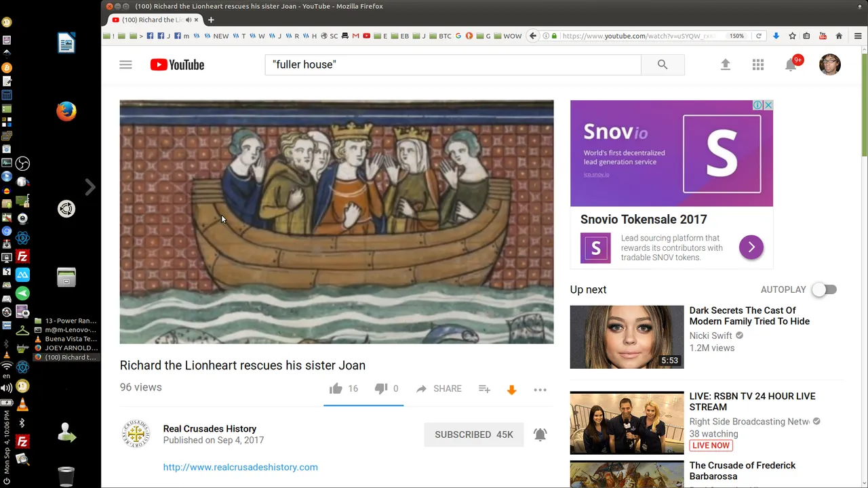This screenshot has width=868, height=488.
Task: Click the browser URL address bar
Action: [x=637, y=36]
